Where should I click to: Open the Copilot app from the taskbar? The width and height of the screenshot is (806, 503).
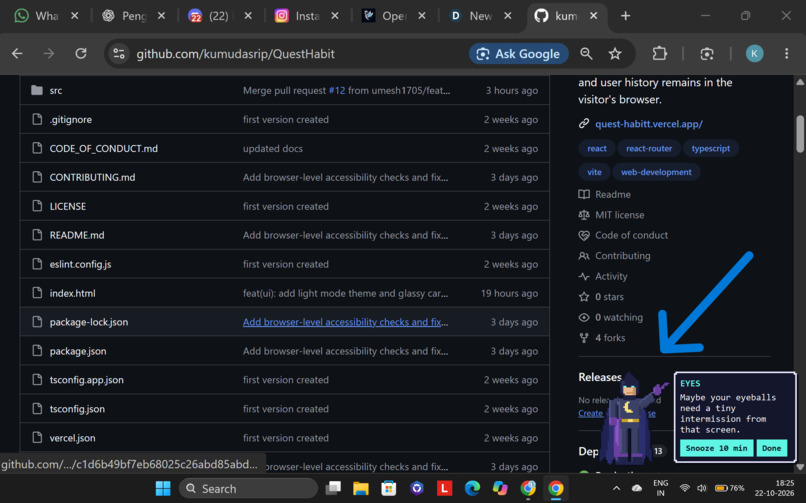(x=500, y=488)
